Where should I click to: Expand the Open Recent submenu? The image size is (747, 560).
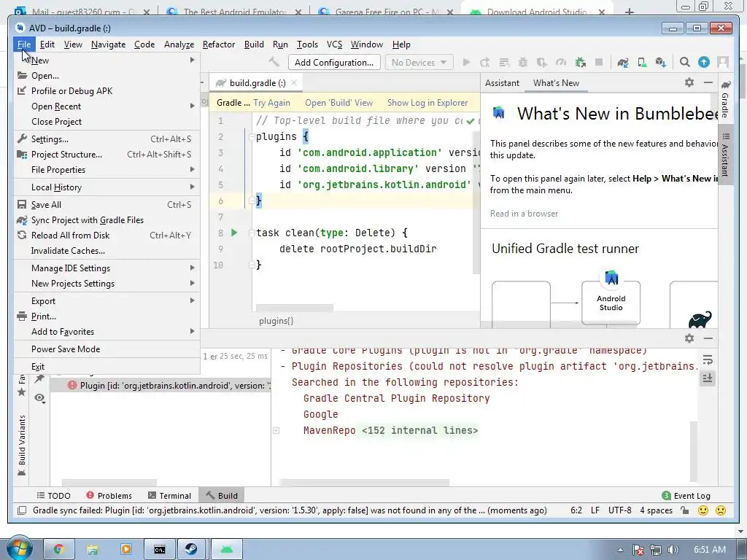(x=107, y=106)
